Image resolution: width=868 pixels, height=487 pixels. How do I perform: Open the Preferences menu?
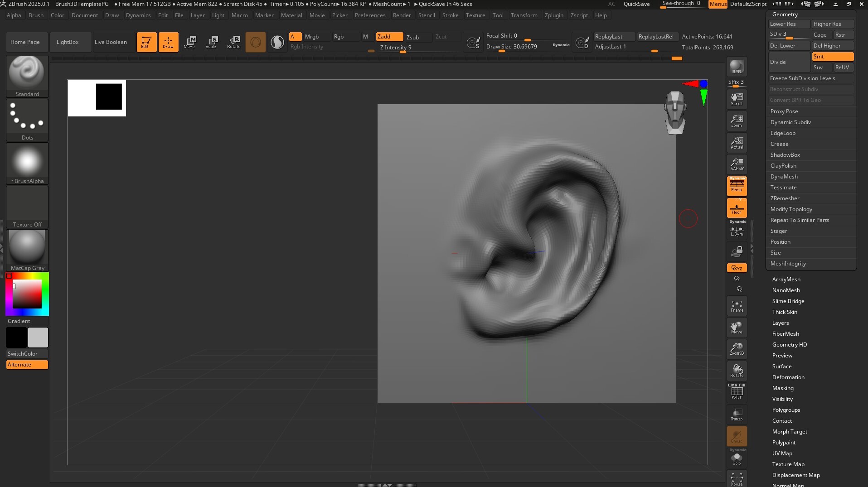pyautogui.click(x=370, y=15)
